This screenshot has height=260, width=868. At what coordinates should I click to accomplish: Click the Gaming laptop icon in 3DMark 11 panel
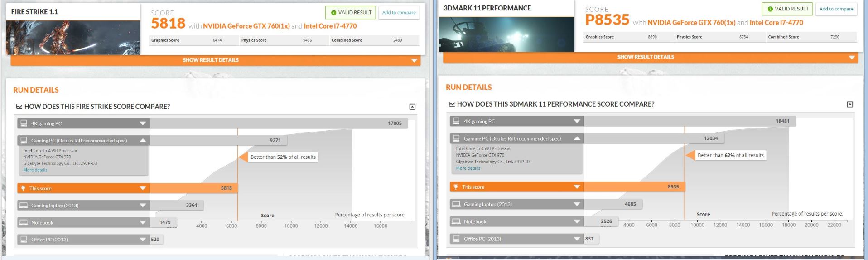click(456, 204)
